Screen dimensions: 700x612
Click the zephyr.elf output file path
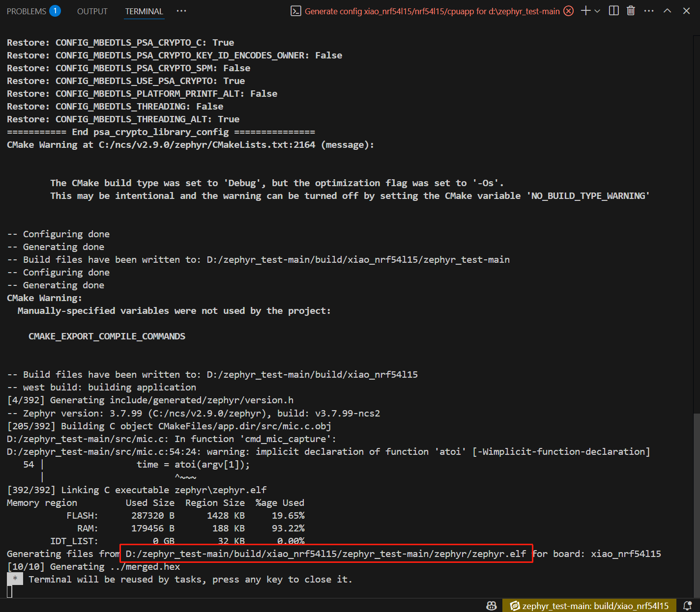[326, 554]
